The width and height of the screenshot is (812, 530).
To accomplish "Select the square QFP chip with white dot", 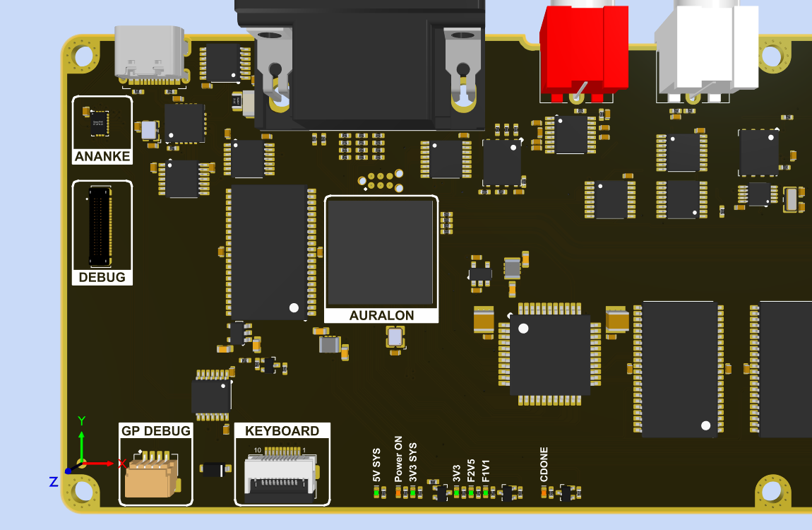I will (x=550, y=355).
